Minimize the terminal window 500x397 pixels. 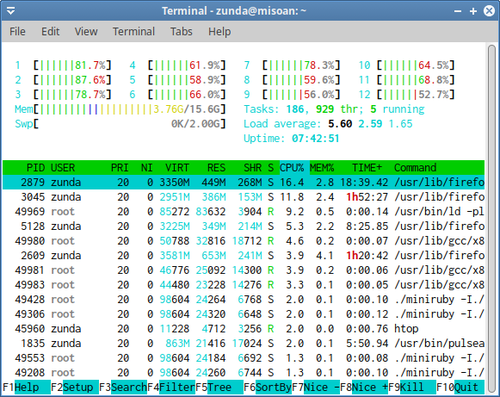point(458,11)
